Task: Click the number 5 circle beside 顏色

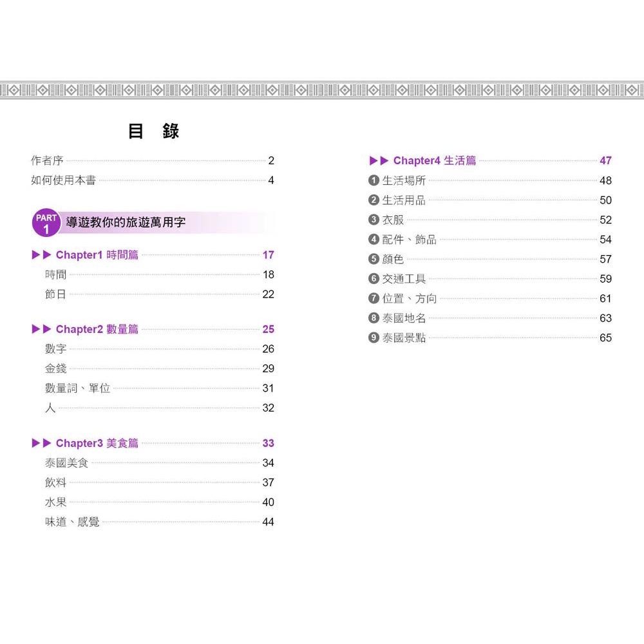Action: coord(374,260)
